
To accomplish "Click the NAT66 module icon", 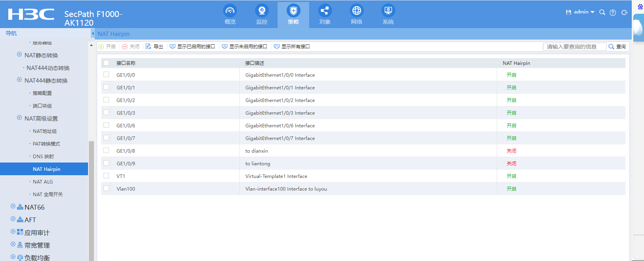I will point(20,207).
